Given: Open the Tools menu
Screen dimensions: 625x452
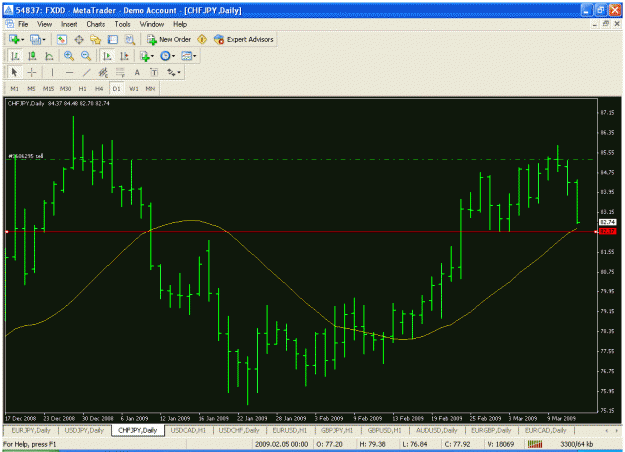Looking at the screenshot, I should (122, 24).
